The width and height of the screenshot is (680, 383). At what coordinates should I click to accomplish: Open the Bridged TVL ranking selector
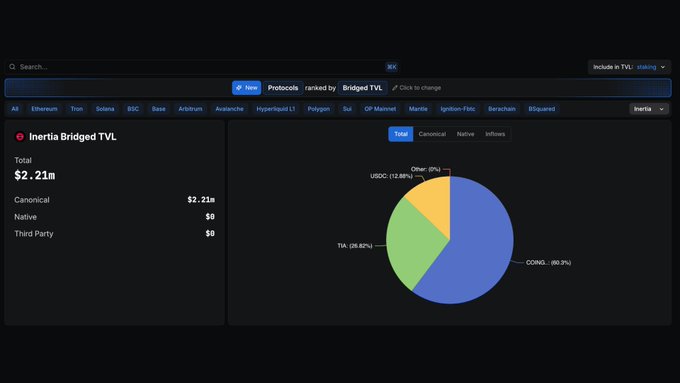(x=362, y=88)
